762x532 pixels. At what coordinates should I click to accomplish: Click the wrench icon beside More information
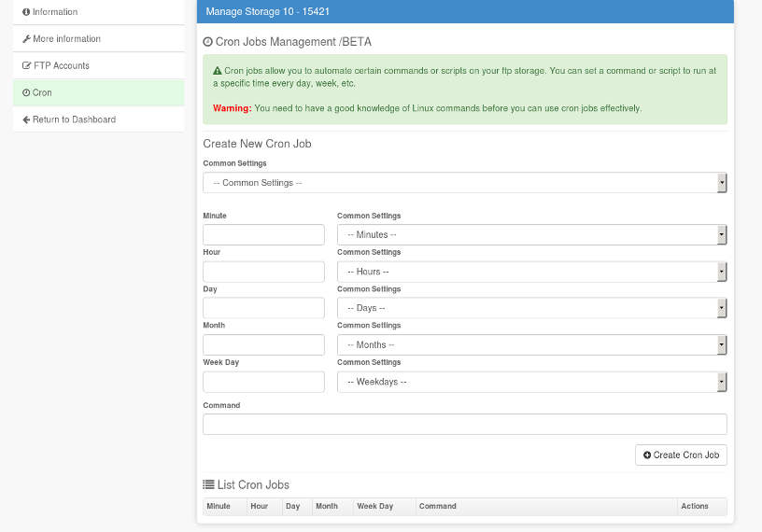[x=27, y=39]
